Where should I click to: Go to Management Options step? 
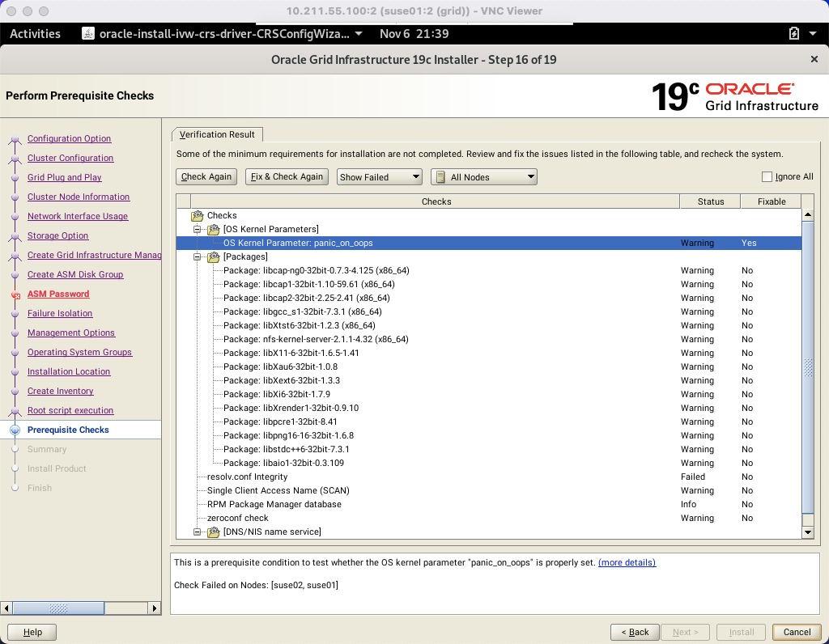point(71,333)
